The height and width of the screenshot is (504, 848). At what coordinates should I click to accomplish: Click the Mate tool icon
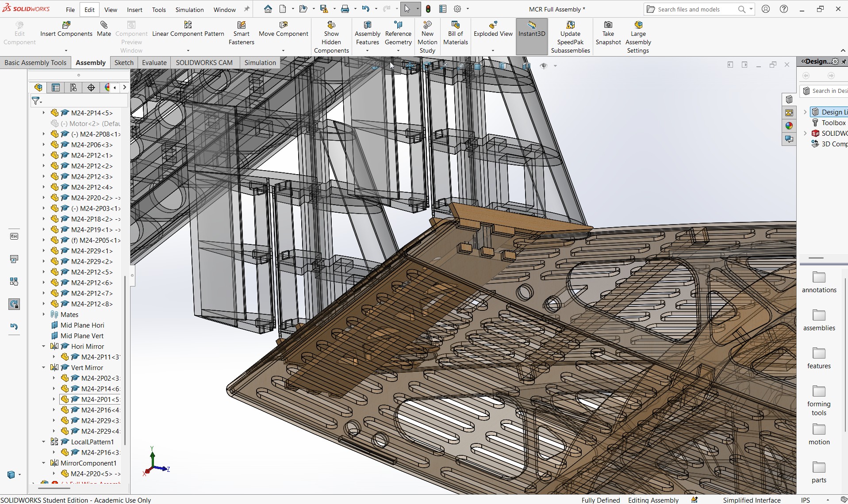104,25
